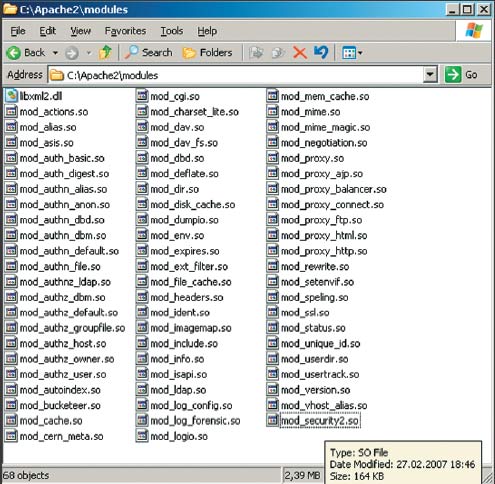Click the green Go button
The image size is (495, 484).
tap(462, 74)
